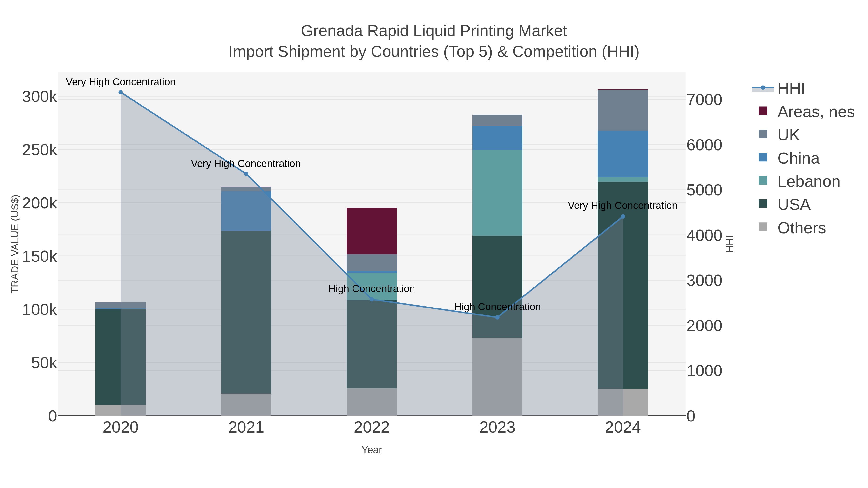Click the 7000 HHI axis tick
868x488 pixels.
pyautogui.click(x=704, y=100)
